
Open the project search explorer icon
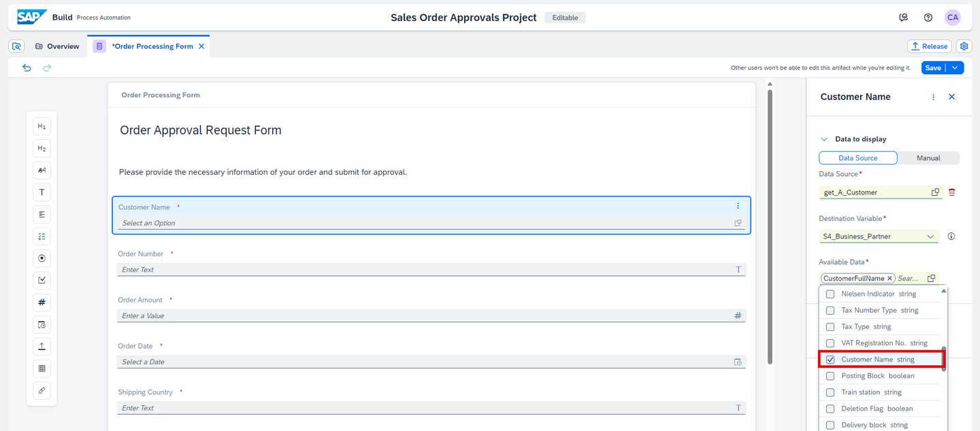coord(17,46)
